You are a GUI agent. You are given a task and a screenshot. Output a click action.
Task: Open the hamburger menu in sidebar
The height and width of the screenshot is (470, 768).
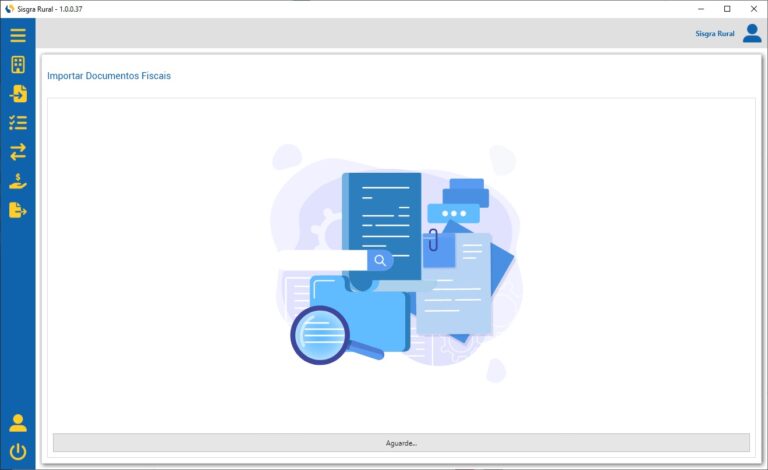(x=18, y=36)
